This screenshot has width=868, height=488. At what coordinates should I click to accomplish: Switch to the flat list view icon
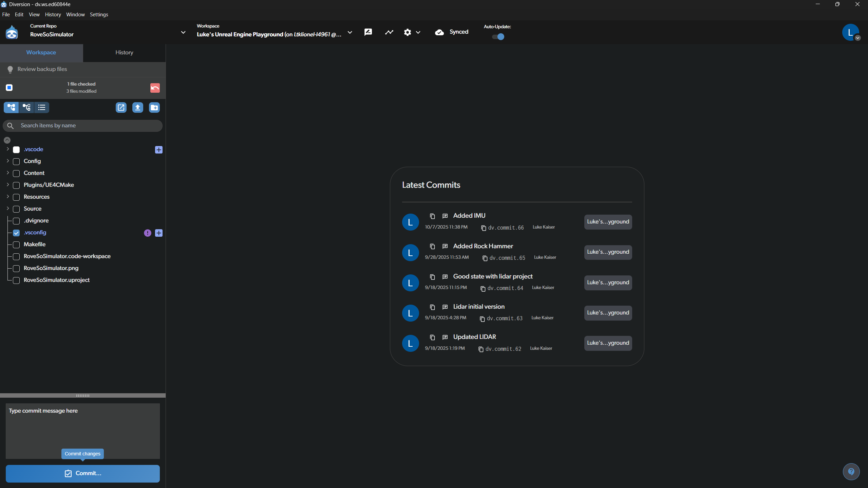coord(42,108)
